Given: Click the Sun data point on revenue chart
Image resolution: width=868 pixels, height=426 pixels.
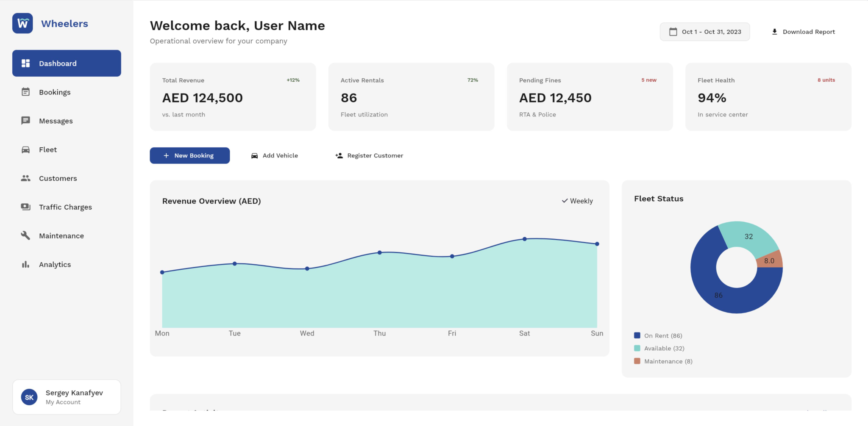Looking at the screenshot, I should click(597, 244).
